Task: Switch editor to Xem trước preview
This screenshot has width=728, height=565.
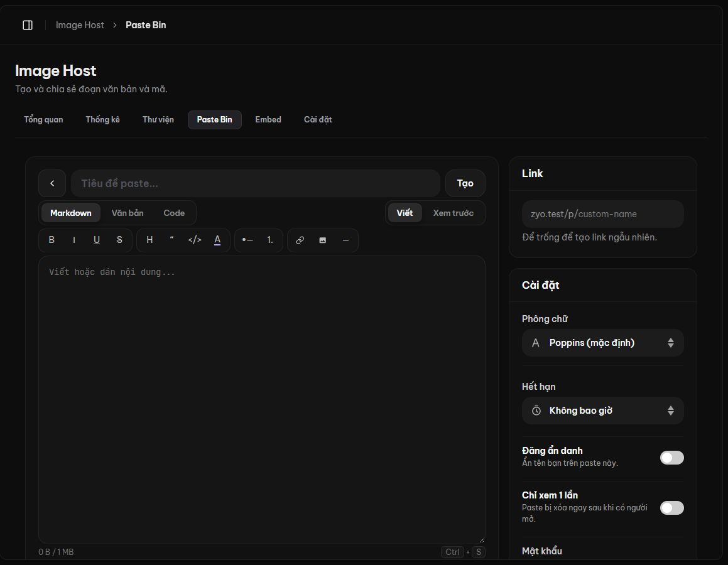Action: pyautogui.click(x=453, y=213)
